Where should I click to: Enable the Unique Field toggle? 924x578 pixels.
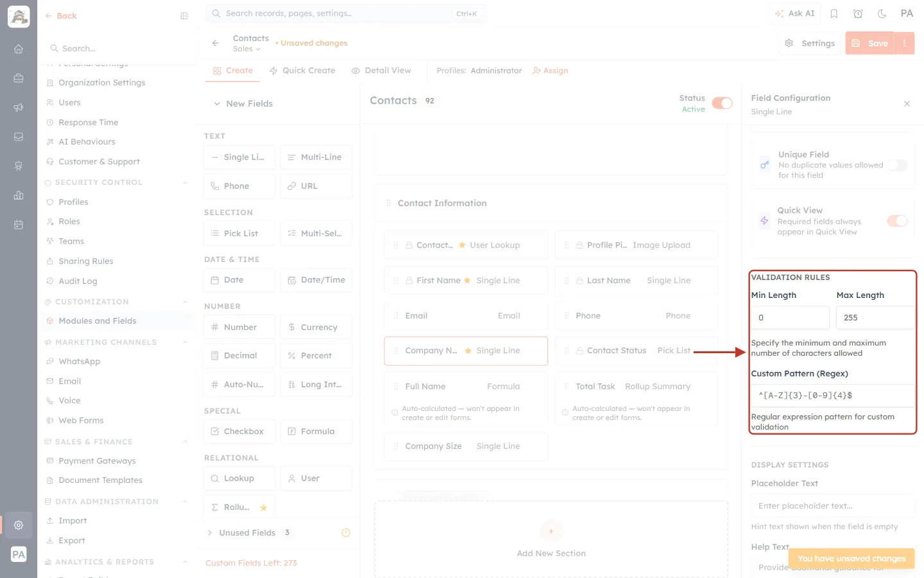[897, 166]
